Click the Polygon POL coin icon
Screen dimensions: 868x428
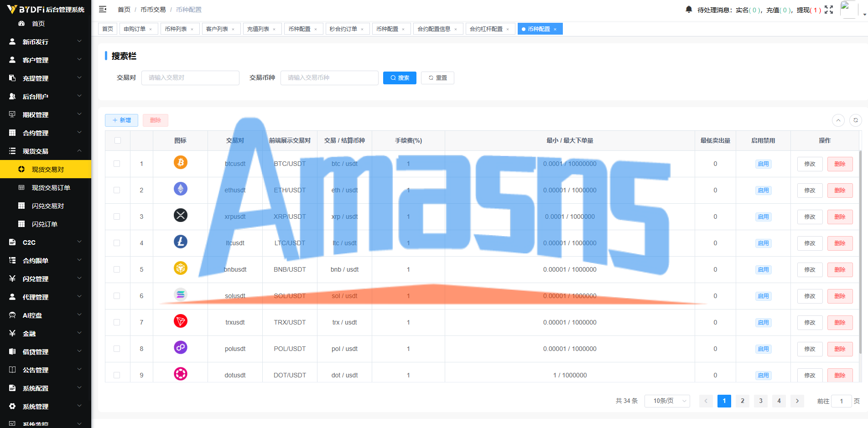tap(181, 347)
